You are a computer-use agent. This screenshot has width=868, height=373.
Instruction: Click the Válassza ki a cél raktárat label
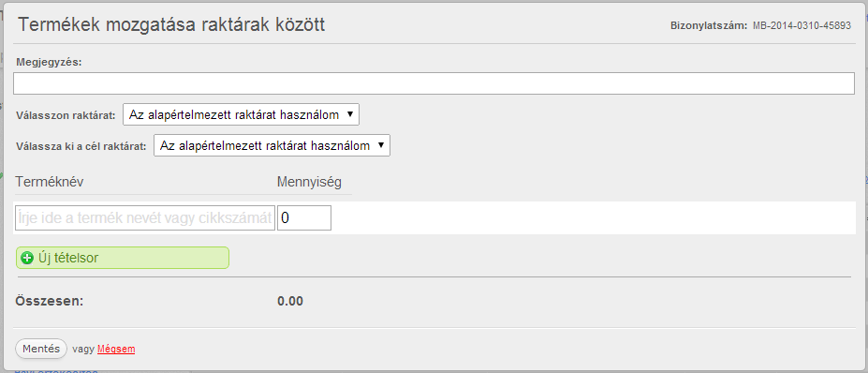tap(81, 146)
